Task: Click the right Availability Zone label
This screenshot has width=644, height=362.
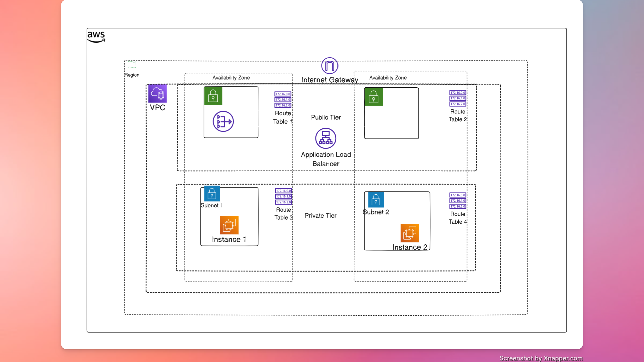Action: (x=388, y=78)
